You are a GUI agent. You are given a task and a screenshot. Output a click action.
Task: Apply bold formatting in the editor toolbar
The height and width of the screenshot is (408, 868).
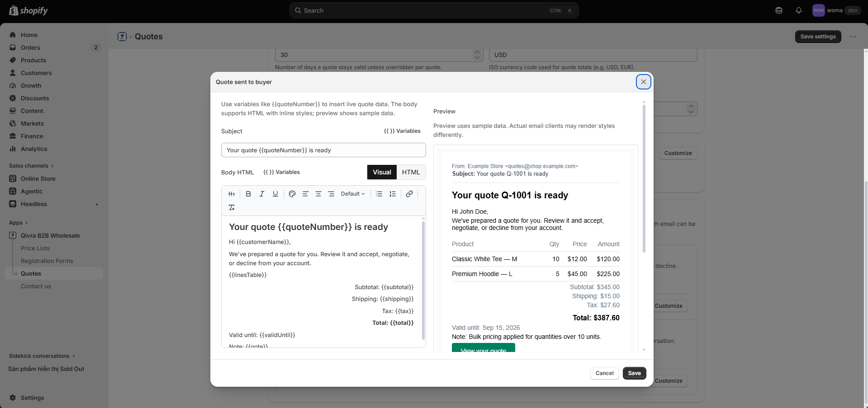pos(248,194)
